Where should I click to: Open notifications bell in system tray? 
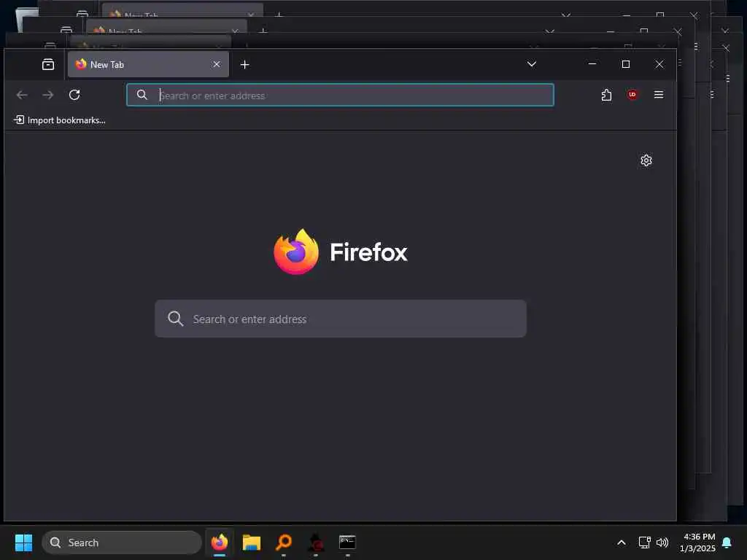727,542
